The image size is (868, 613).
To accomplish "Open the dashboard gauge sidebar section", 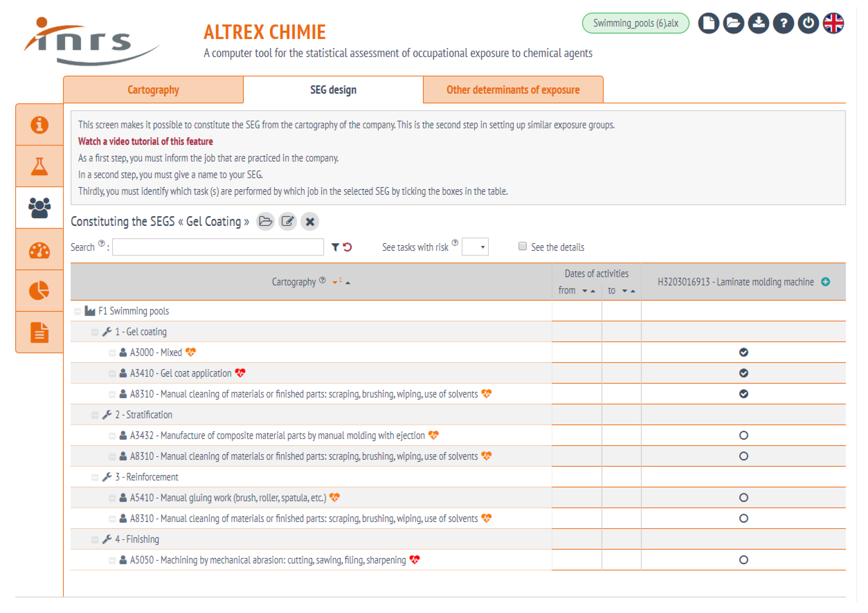I will (39, 250).
